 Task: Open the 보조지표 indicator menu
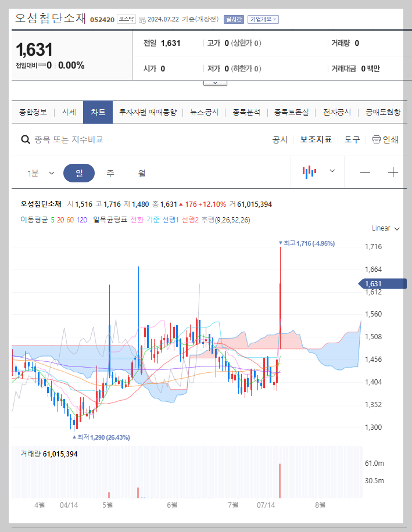tap(316, 139)
